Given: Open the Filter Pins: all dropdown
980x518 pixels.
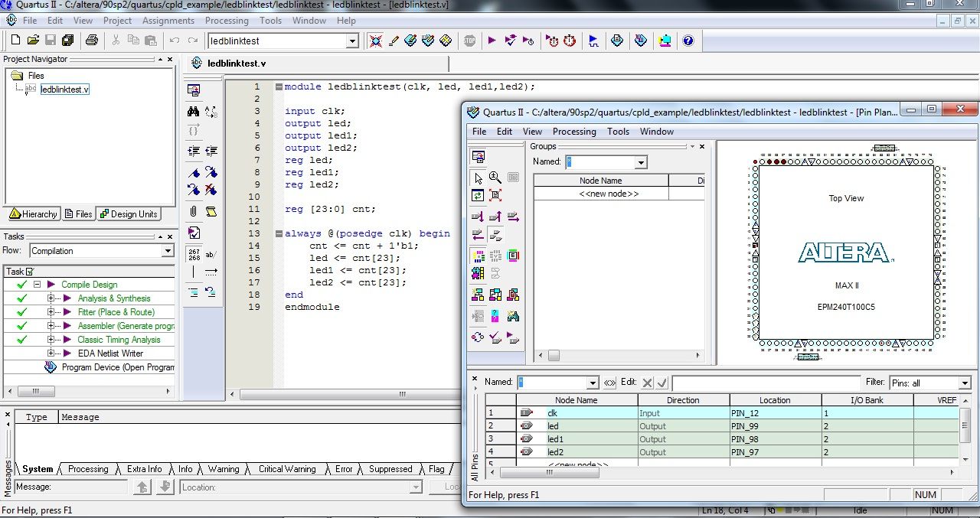Looking at the screenshot, I should click(x=964, y=383).
